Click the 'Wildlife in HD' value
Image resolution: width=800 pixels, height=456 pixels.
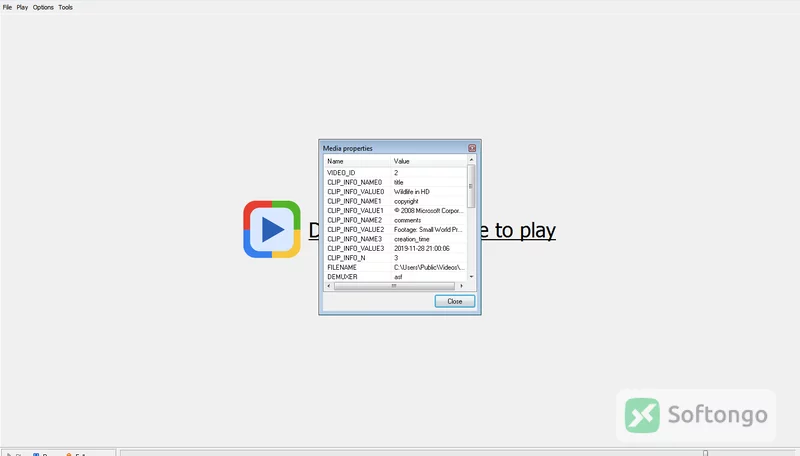pos(412,192)
